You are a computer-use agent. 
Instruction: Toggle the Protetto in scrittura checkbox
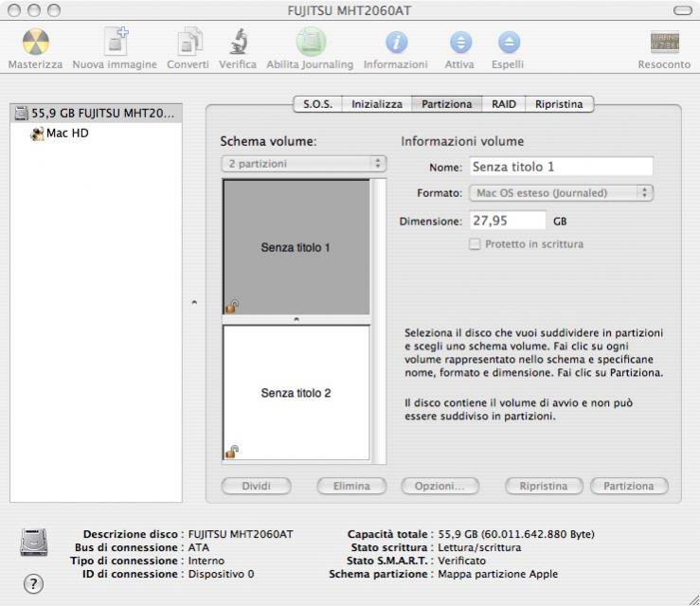475,244
